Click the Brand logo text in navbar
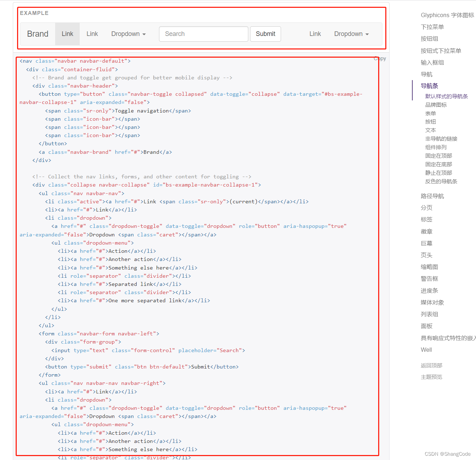This screenshot has width=476, height=460. point(38,34)
